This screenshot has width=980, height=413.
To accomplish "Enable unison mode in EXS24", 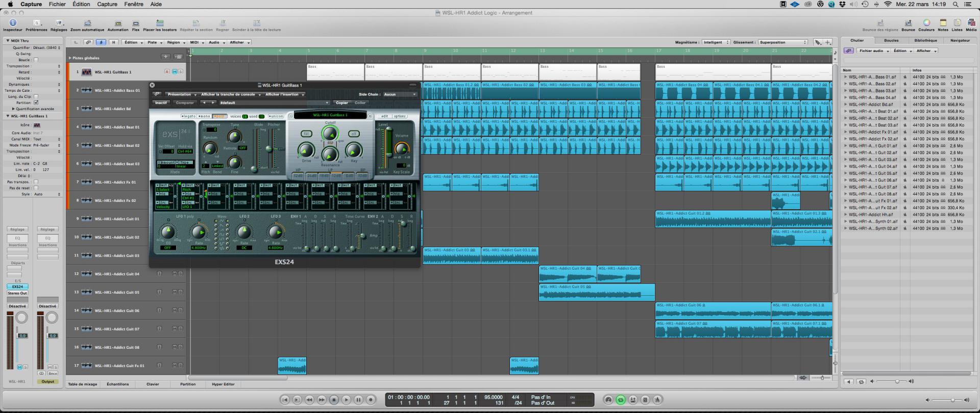I will point(276,116).
